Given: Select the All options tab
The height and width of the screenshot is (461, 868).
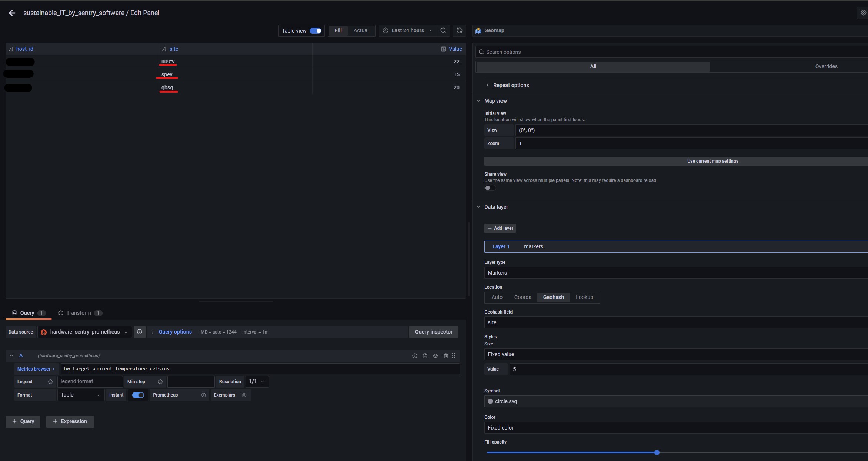Looking at the screenshot, I should click(x=593, y=66).
